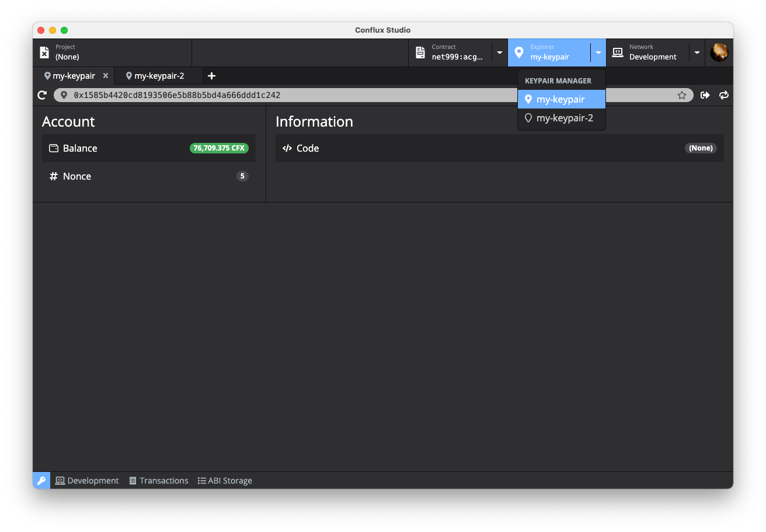Click the Development laptop icon in status bar
The width and height of the screenshot is (766, 532).
(60, 481)
